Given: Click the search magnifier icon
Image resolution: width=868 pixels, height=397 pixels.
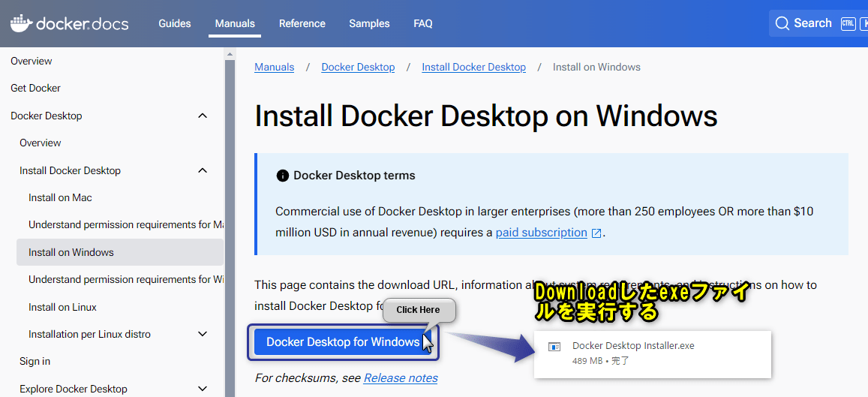Looking at the screenshot, I should point(782,23).
